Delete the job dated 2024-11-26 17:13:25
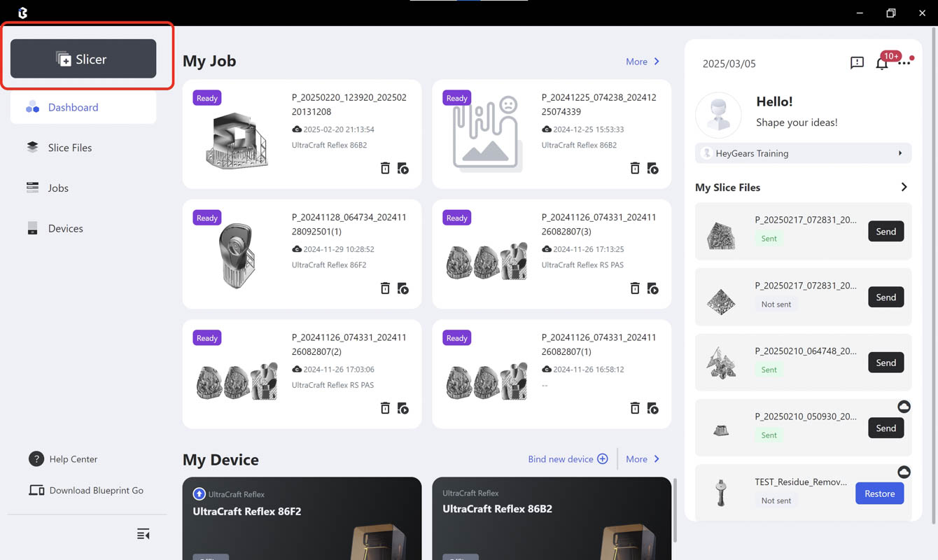The width and height of the screenshot is (938, 560). (x=635, y=288)
